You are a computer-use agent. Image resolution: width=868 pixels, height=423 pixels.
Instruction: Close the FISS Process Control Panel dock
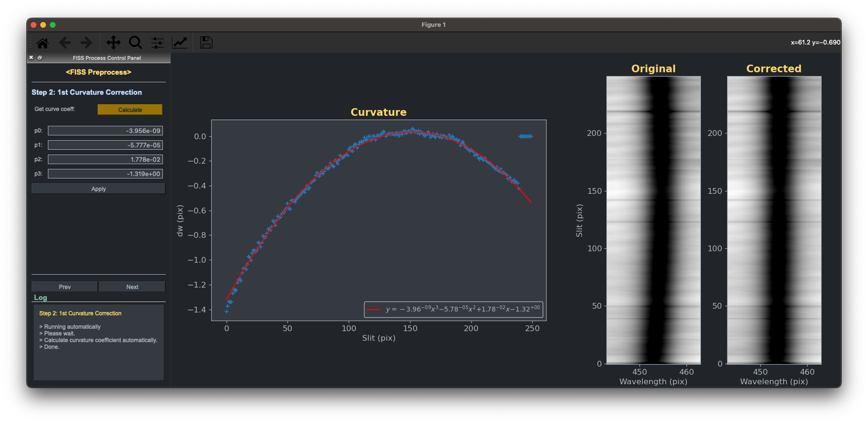point(31,57)
